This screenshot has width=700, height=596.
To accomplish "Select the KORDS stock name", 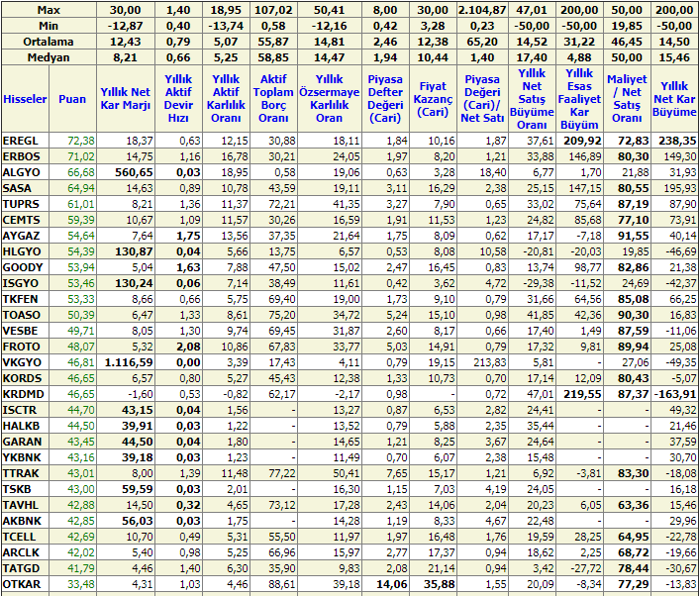I will [22, 378].
